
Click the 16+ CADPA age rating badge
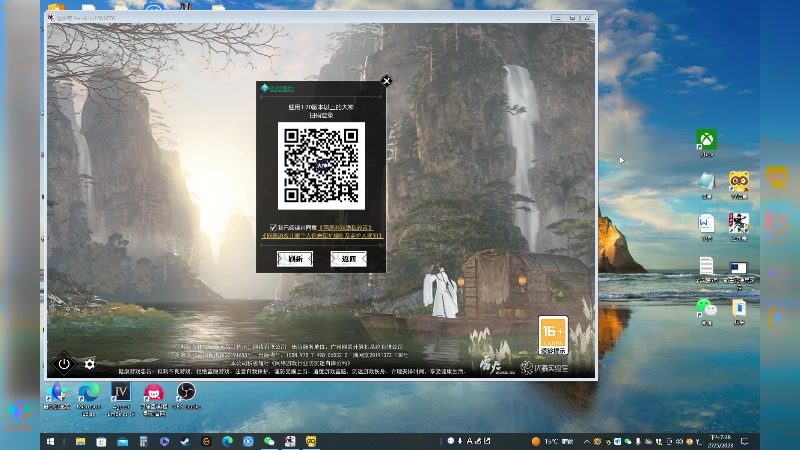pos(553,335)
